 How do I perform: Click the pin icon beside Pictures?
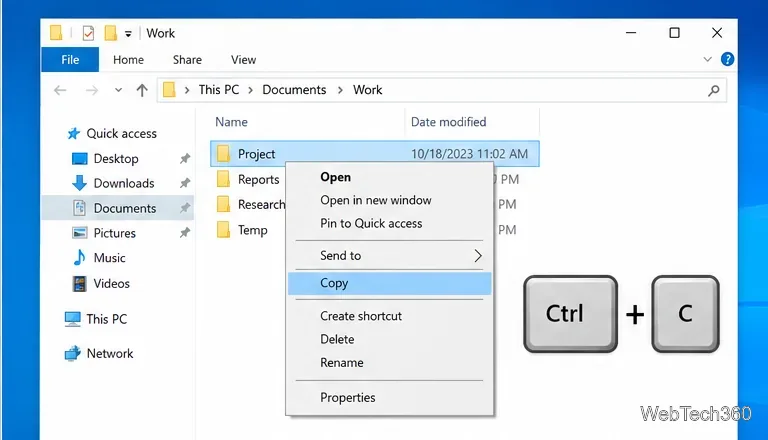[185, 233]
